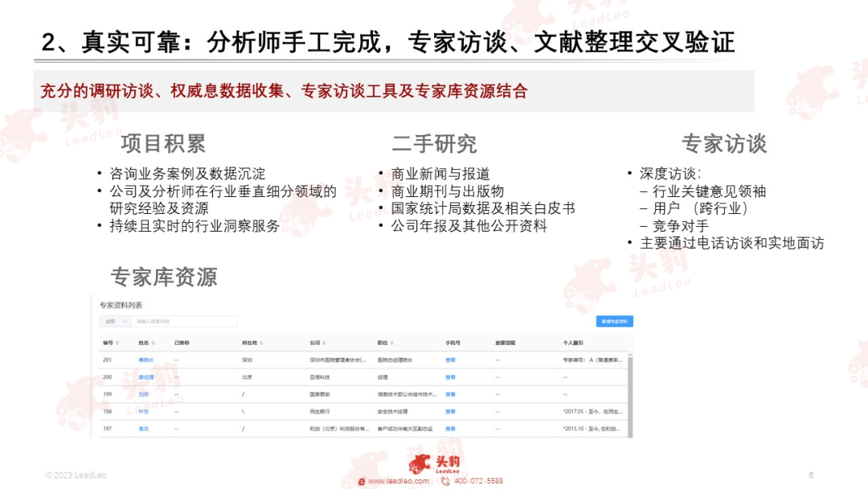Select the 国泰君安 company cell

click(319, 394)
